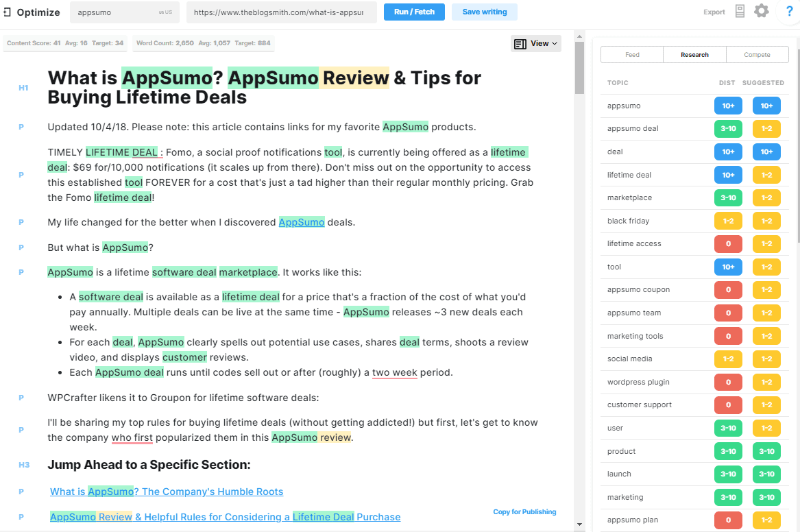This screenshot has width=800, height=532.
Task: Click the Save writing button
Action: (x=484, y=12)
